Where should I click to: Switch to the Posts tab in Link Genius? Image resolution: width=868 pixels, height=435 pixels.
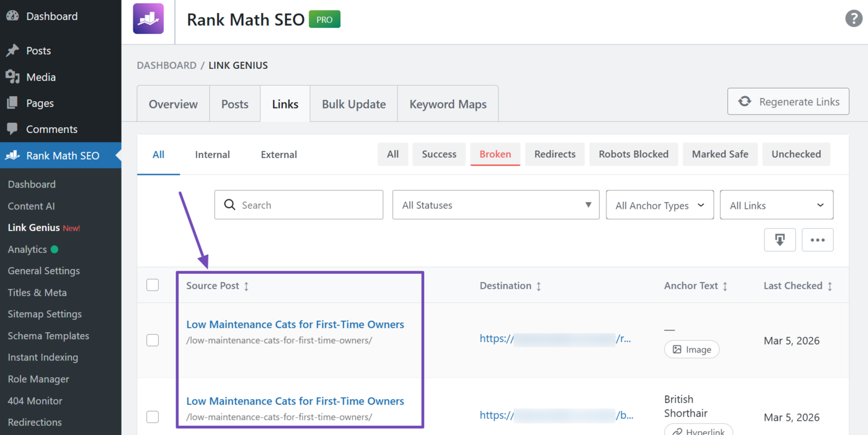click(x=235, y=104)
